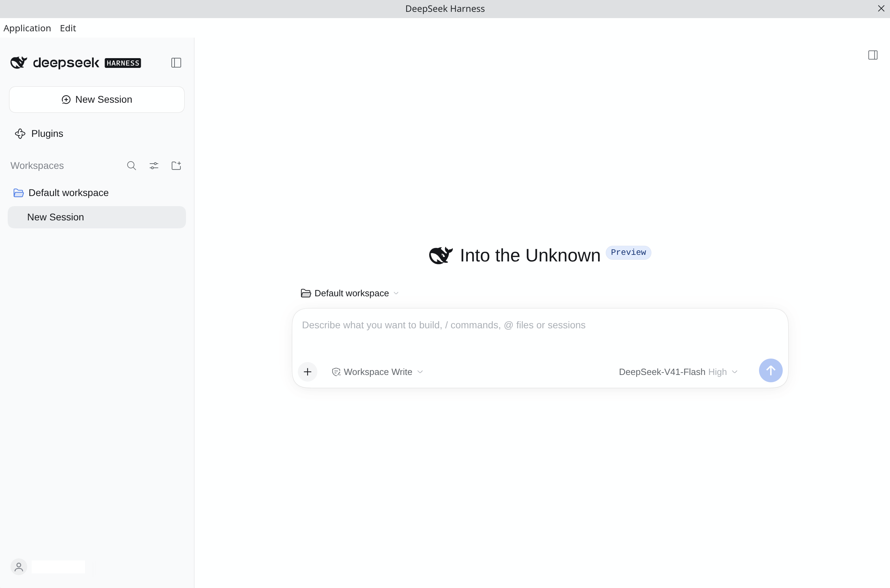The image size is (890, 588).
Task: Click the plus attachment button
Action: tap(308, 371)
